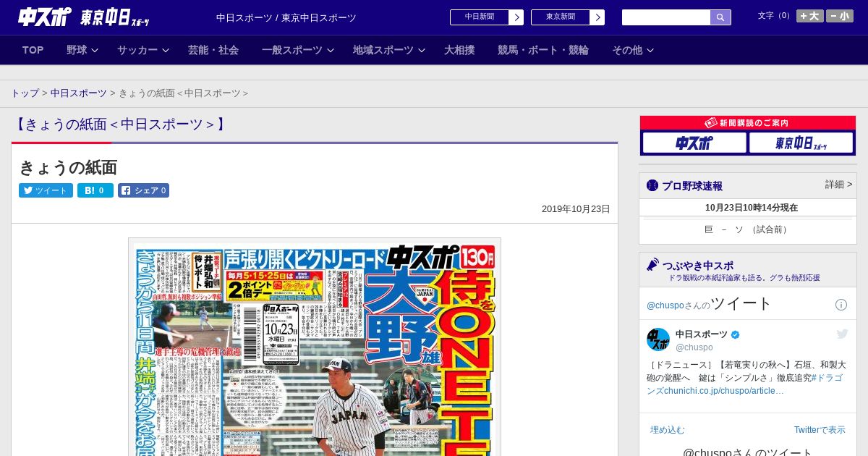
Task: Select 芸能・社会 in navigation
Action: click(213, 50)
